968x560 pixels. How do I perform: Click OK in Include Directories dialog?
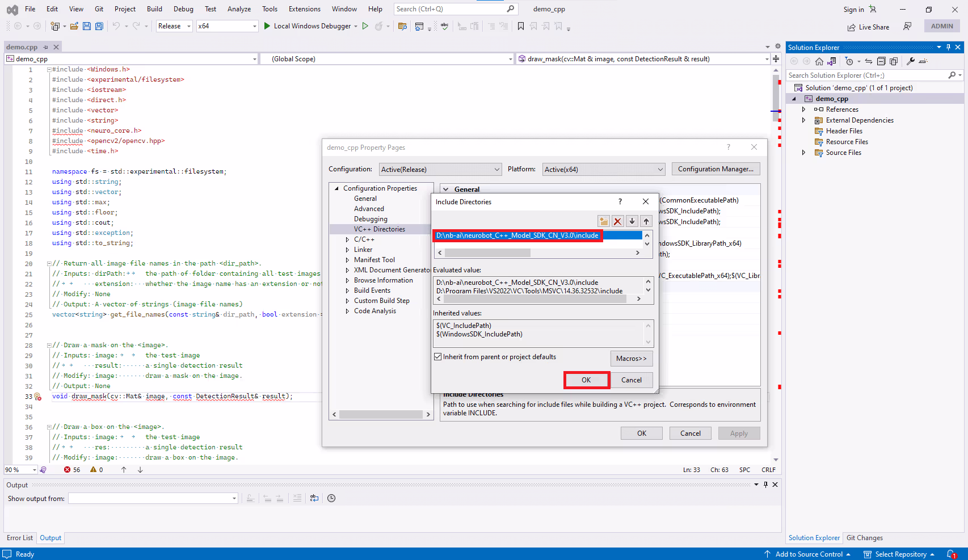(x=586, y=380)
